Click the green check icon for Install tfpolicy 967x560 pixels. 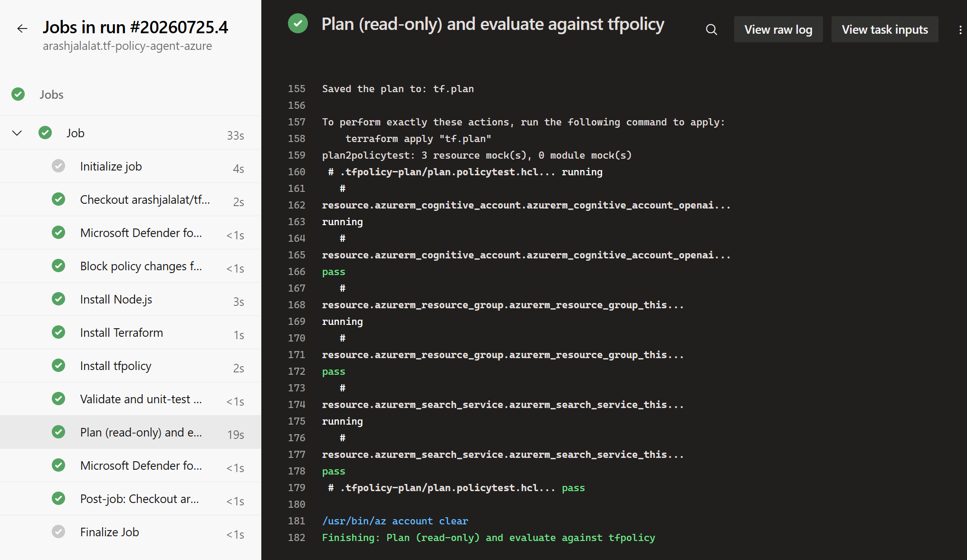click(x=58, y=365)
